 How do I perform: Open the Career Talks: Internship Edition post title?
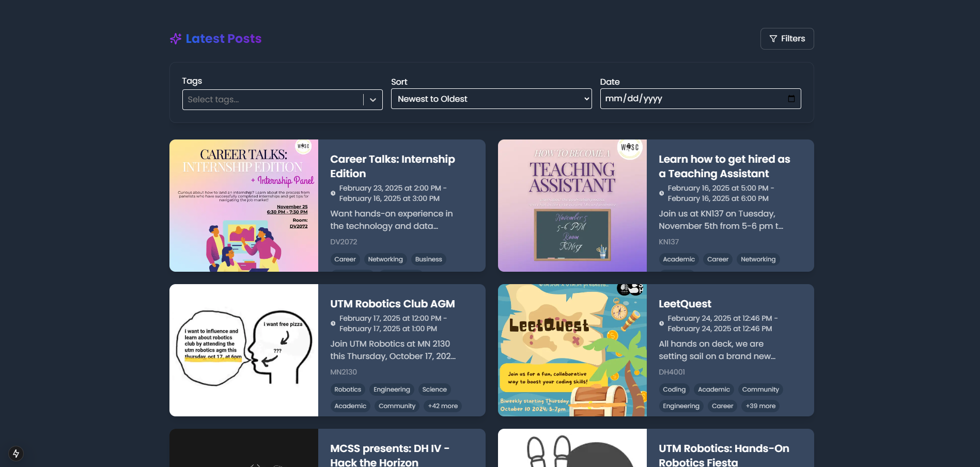[393, 166]
